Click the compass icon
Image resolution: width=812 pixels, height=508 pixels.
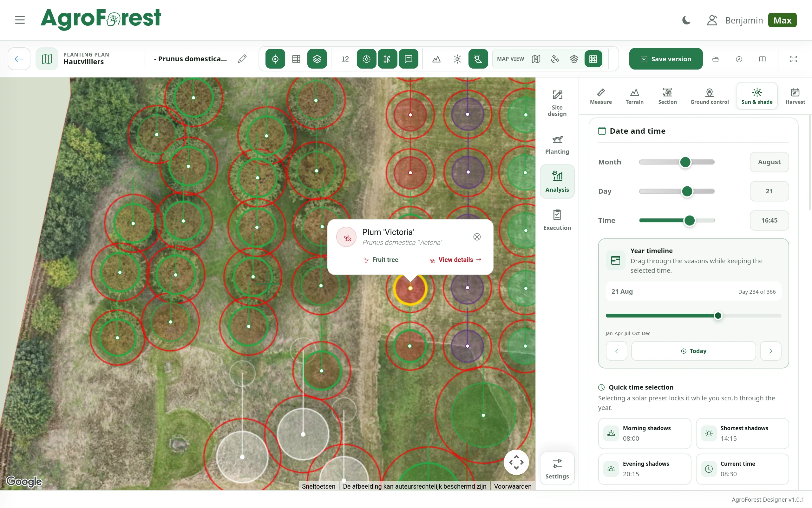tap(739, 59)
